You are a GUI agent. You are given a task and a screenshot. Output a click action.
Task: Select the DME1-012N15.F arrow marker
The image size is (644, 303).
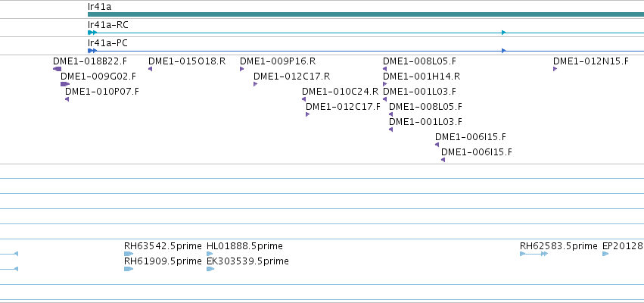[555, 69]
